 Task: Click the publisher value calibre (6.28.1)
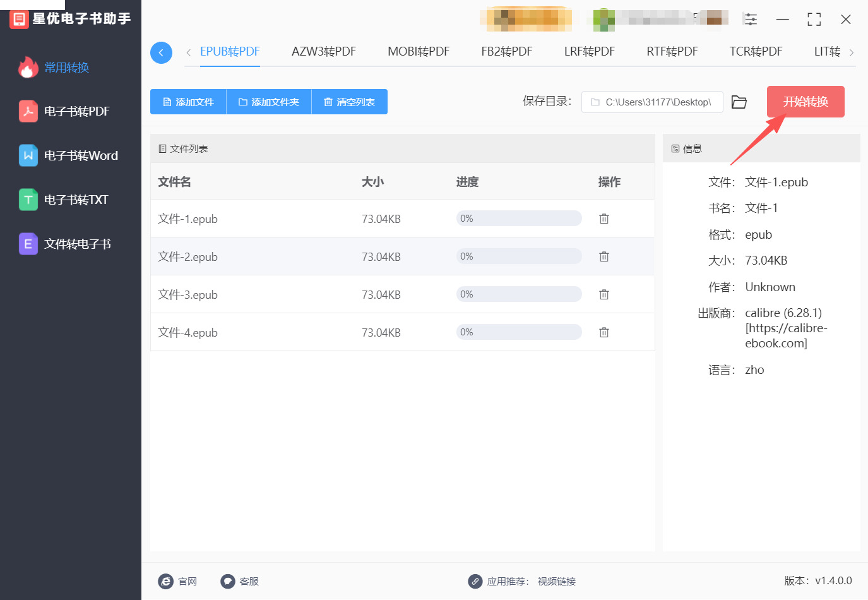[783, 313]
